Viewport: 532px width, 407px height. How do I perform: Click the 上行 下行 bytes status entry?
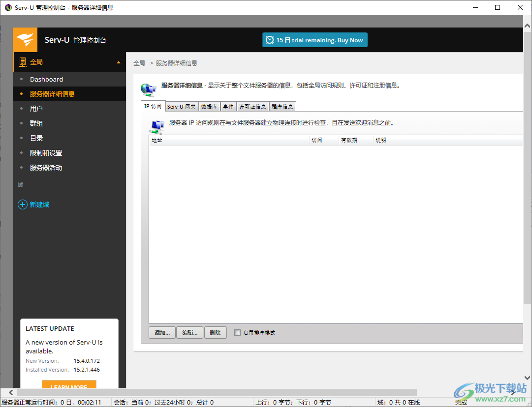[x=293, y=403]
